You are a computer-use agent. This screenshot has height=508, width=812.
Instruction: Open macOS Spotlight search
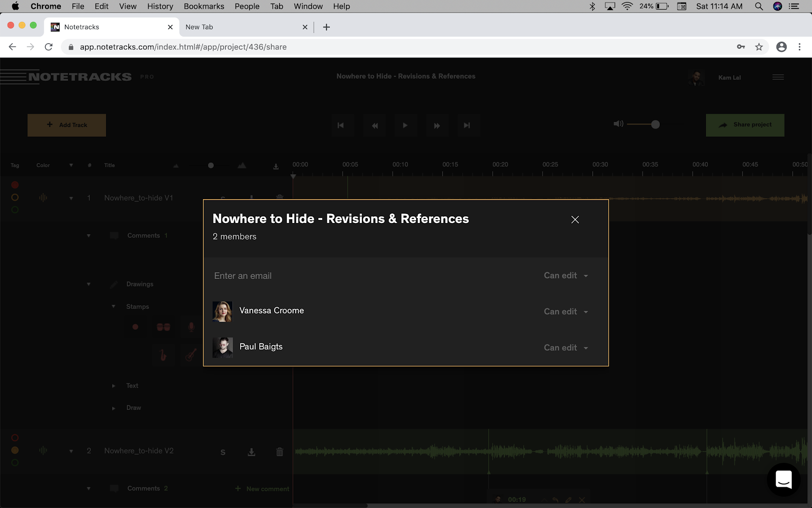[759, 6]
